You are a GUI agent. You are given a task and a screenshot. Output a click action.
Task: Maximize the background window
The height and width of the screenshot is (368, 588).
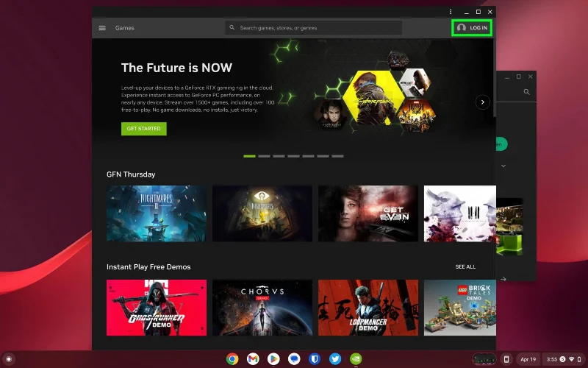(x=519, y=77)
